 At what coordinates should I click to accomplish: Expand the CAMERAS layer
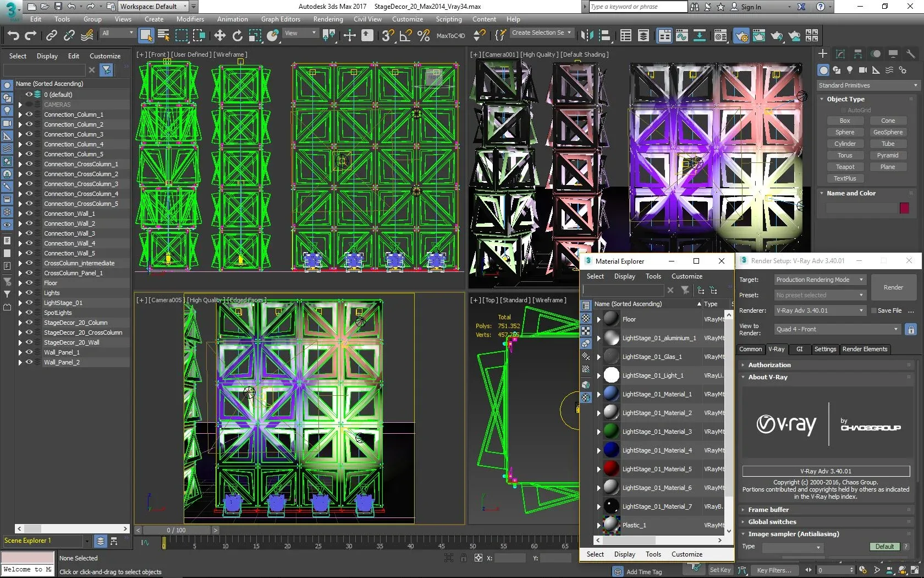(x=20, y=105)
